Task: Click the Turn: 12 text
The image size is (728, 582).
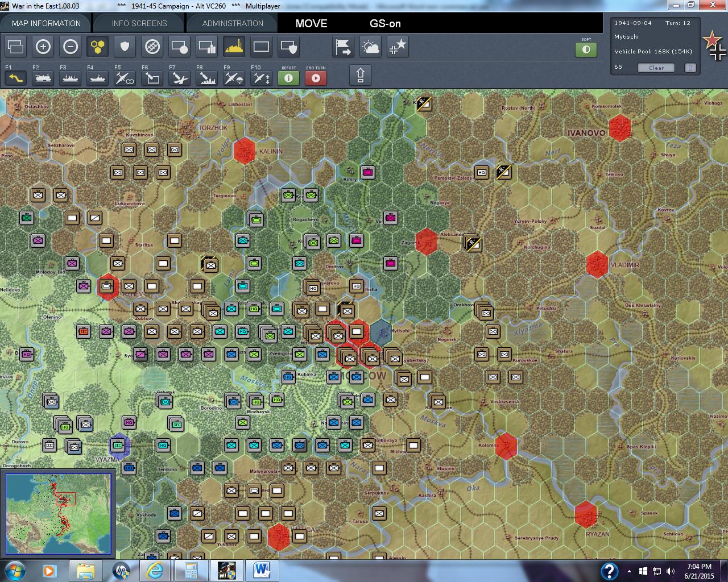Action: click(678, 23)
